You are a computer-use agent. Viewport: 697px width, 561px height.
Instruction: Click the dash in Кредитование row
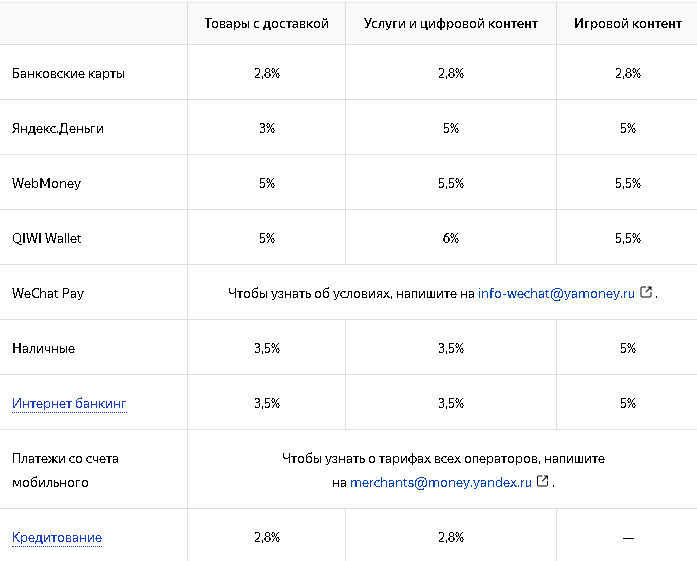(x=628, y=538)
